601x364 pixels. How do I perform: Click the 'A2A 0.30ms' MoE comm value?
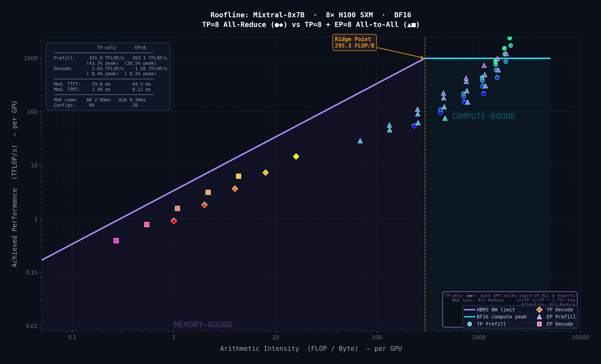tap(132, 100)
